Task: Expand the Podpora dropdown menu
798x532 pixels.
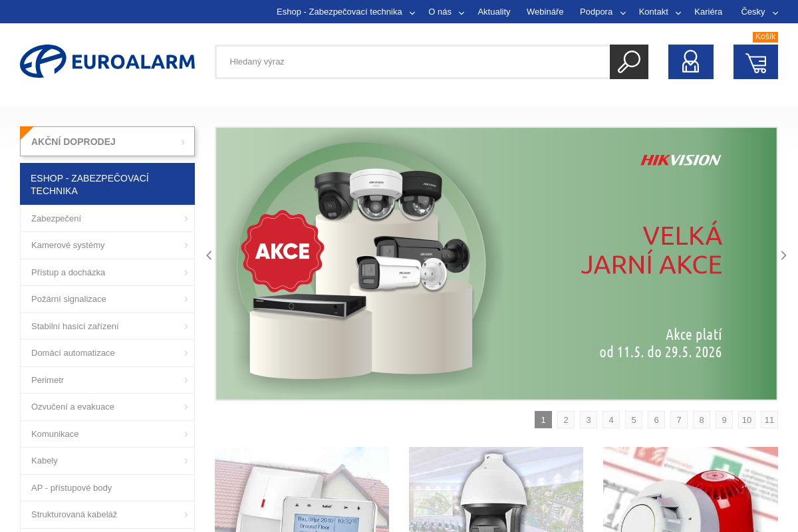Action: (602, 12)
